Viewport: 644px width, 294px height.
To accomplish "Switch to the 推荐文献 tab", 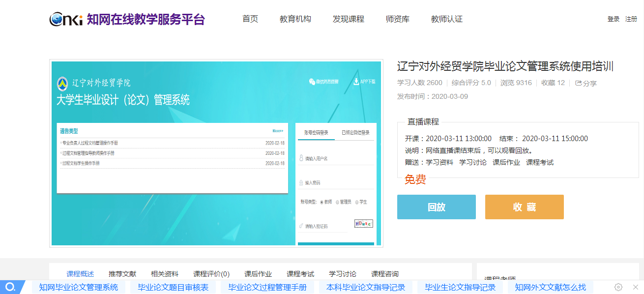I will click(x=122, y=274).
